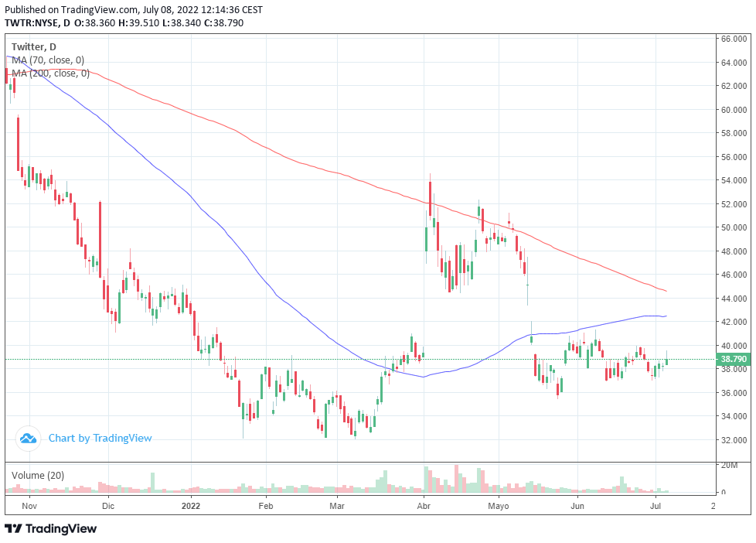Screen dimensions: 756x543
Task: Click the 54.000 price axis label
Action: tap(734, 180)
